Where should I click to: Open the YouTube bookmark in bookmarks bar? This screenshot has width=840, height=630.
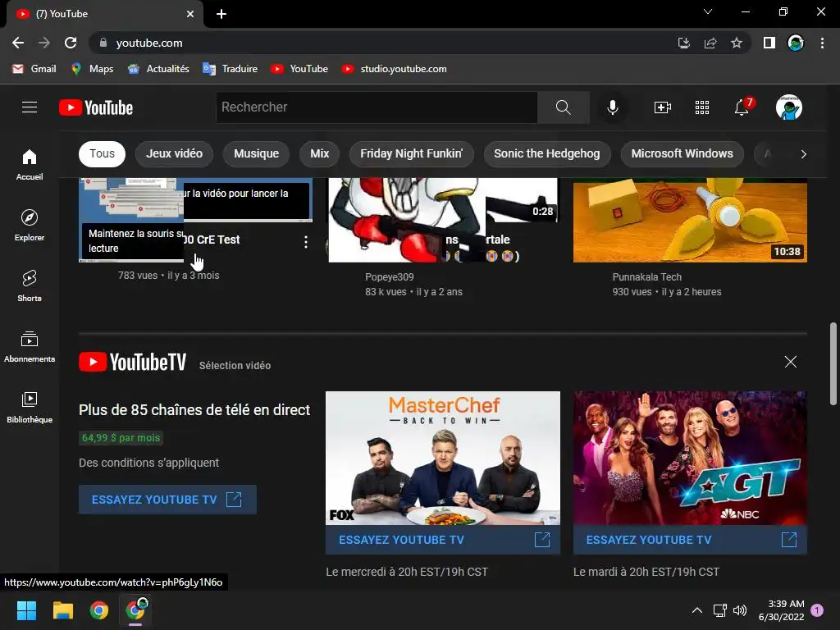pos(299,69)
